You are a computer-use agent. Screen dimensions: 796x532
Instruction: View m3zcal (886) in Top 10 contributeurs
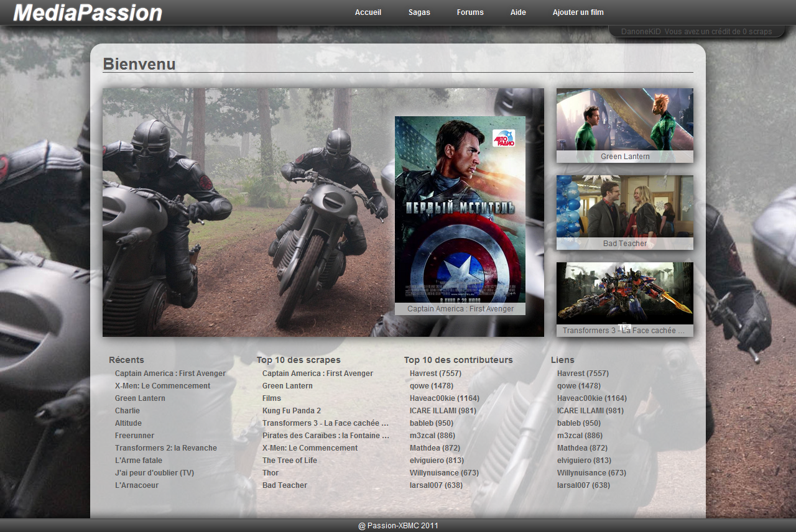(432, 436)
